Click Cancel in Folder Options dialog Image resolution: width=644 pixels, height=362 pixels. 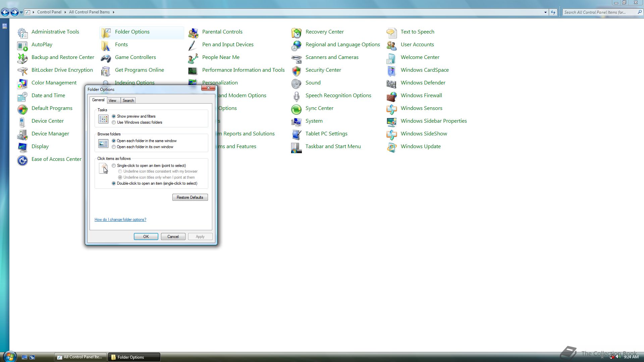click(173, 237)
